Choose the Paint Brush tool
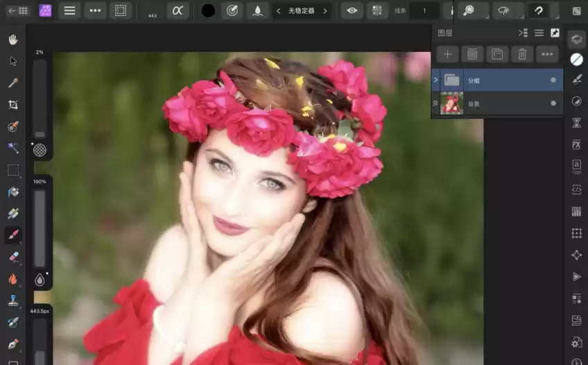The width and height of the screenshot is (588, 365). coord(12,235)
